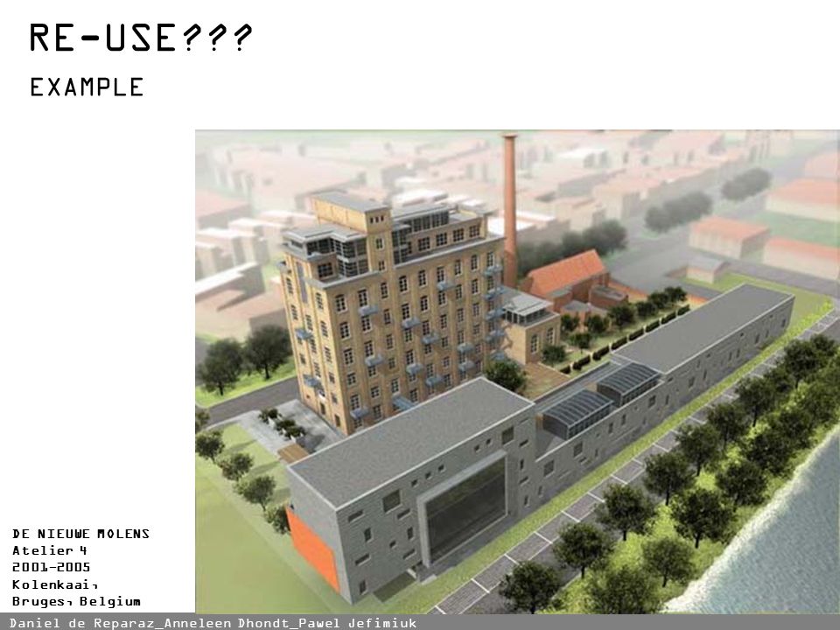Select the EXAMPLE subtitle text
840x630 pixels.
click(x=87, y=87)
